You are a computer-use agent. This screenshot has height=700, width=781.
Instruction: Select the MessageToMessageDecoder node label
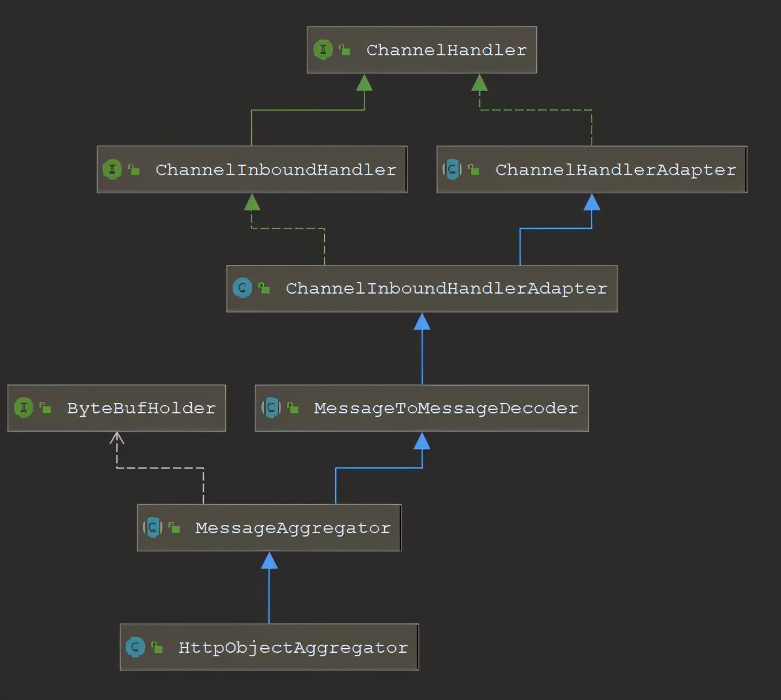pyautogui.click(x=446, y=408)
